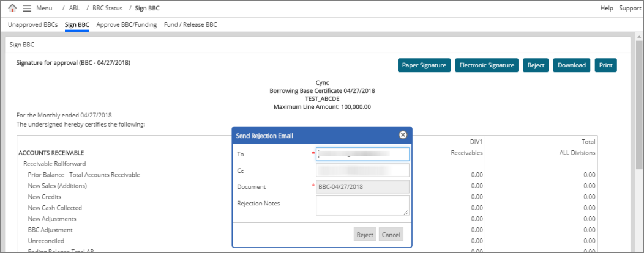This screenshot has width=644, height=253.
Task: Click the To email input field
Action: tap(362, 154)
